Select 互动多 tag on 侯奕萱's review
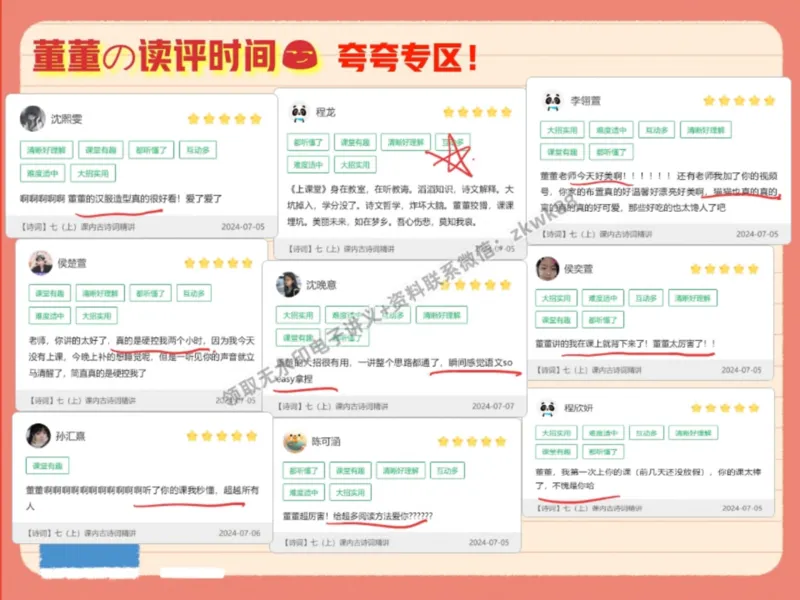The image size is (800, 600). click(646, 298)
